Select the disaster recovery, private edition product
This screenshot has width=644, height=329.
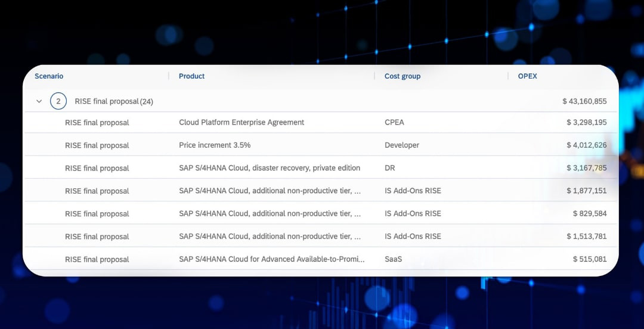click(x=270, y=168)
